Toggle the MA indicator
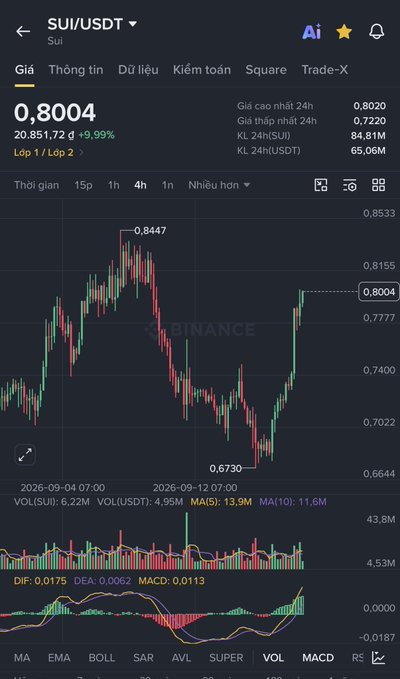The image size is (400, 679). click(22, 657)
